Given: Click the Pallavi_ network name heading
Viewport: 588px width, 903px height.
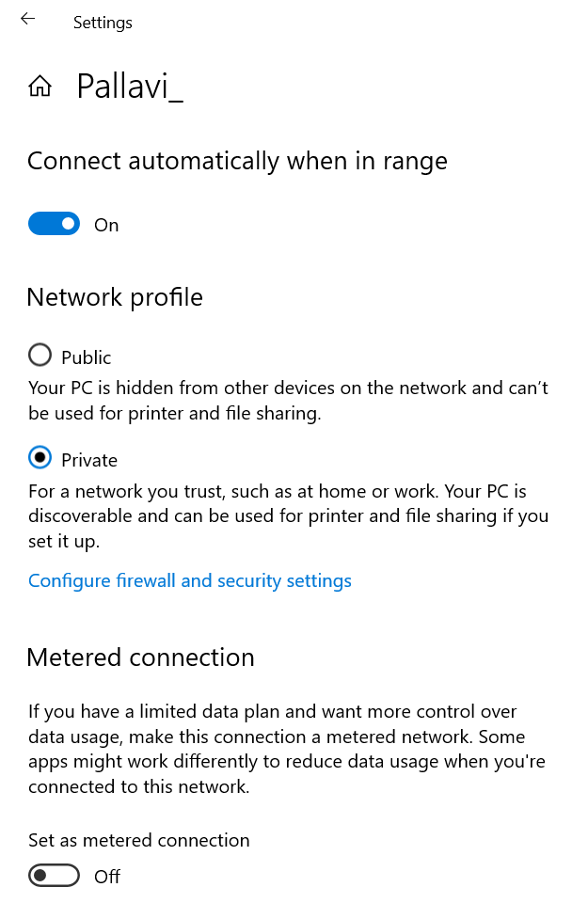Looking at the screenshot, I should [129, 87].
